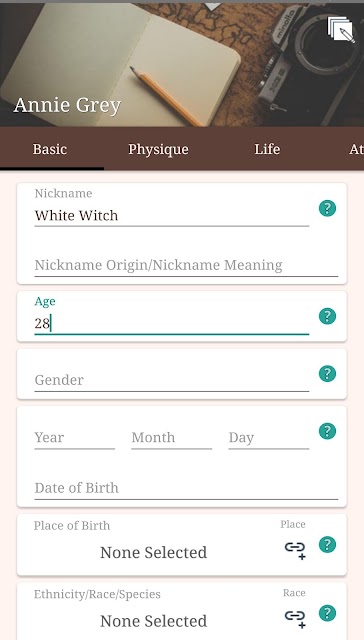Open help icon beside birth date fields
This screenshot has height=640, width=364.
(327, 431)
